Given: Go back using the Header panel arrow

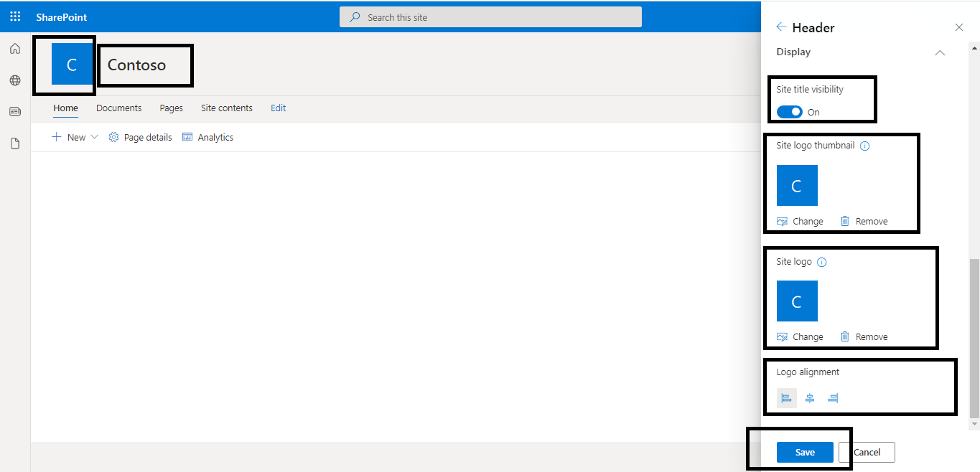Looking at the screenshot, I should (x=782, y=27).
